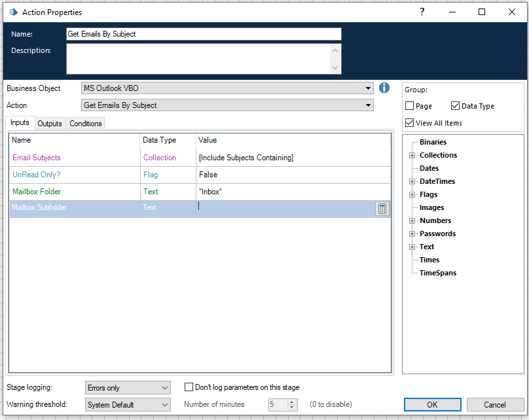Switch to the Conditions tab
The height and width of the screenshot is (420, 529).
86,124
